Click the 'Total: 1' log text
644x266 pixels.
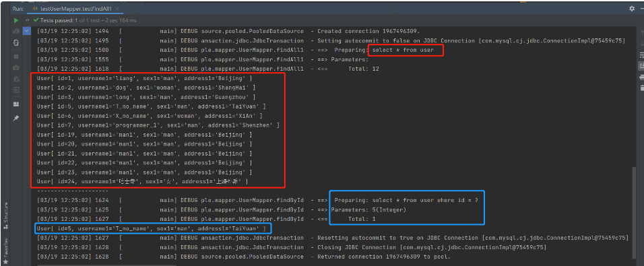pyautogui.click(x=362, y=220)
